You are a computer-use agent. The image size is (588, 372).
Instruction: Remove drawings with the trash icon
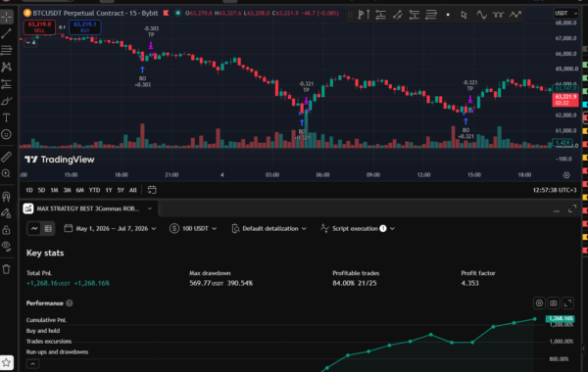[x=7, y=269]
